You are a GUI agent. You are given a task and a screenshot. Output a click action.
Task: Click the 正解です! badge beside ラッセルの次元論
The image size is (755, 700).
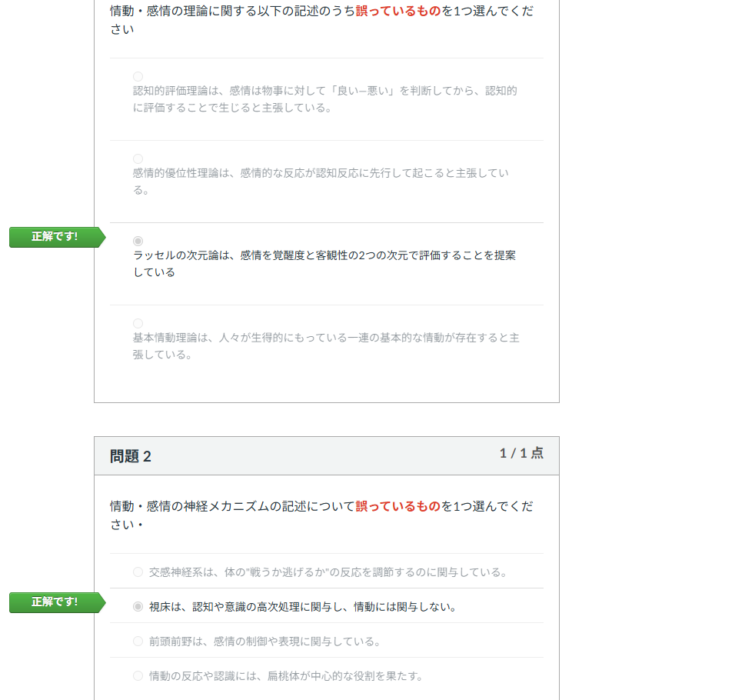coord(55,237)
